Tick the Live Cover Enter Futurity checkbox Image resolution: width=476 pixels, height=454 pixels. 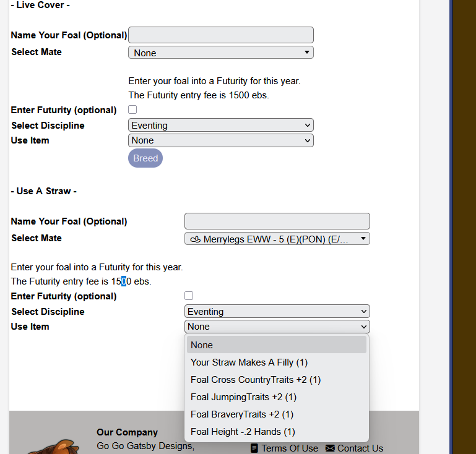pyautogui.click(x=132, y=109)
